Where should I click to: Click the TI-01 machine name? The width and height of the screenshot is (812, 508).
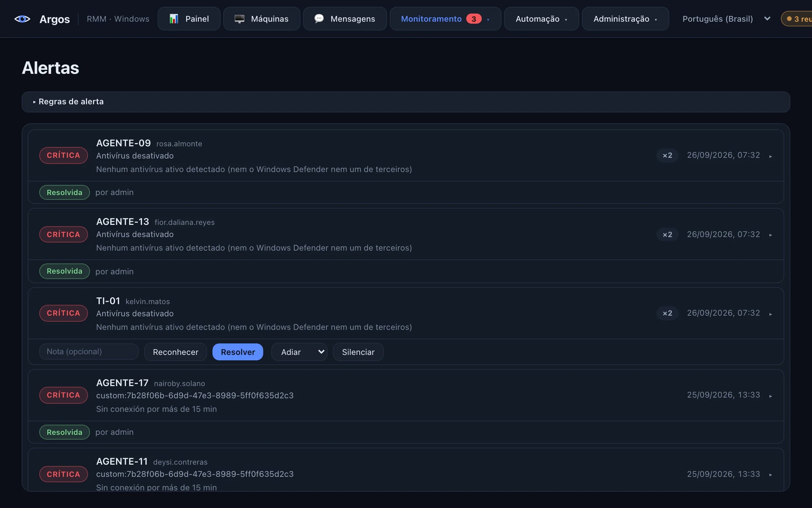[x=108, y=301]
